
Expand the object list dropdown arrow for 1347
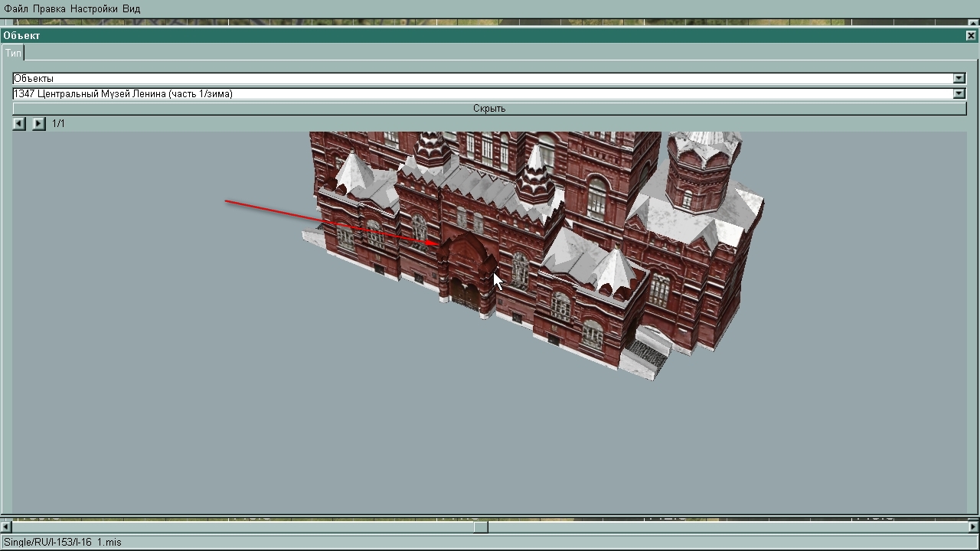[959, 93]
